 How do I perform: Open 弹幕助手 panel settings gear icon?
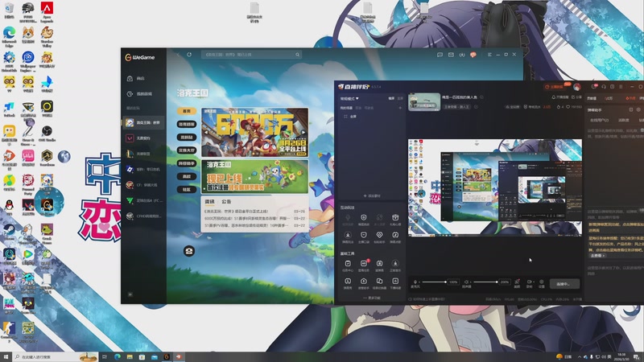point(638,110)
